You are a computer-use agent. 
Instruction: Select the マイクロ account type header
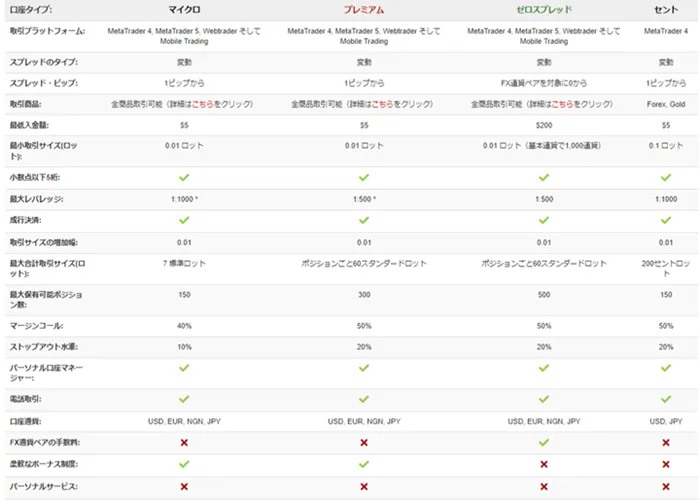[184, 10]
